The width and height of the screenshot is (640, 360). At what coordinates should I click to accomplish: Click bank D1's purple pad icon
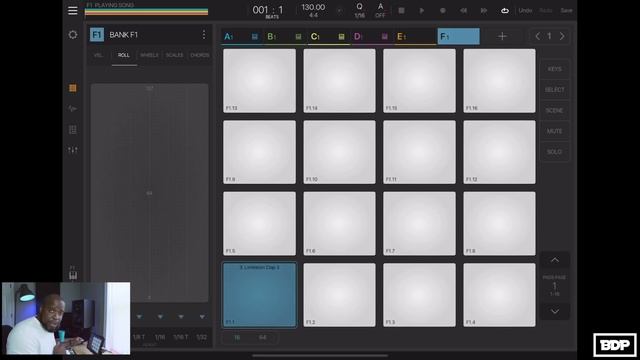384,37
